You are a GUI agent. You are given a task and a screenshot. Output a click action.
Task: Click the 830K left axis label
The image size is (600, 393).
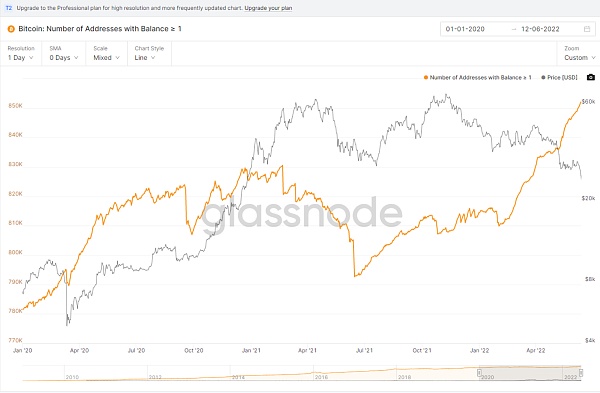pyautogui.click(x=15, y=164)
